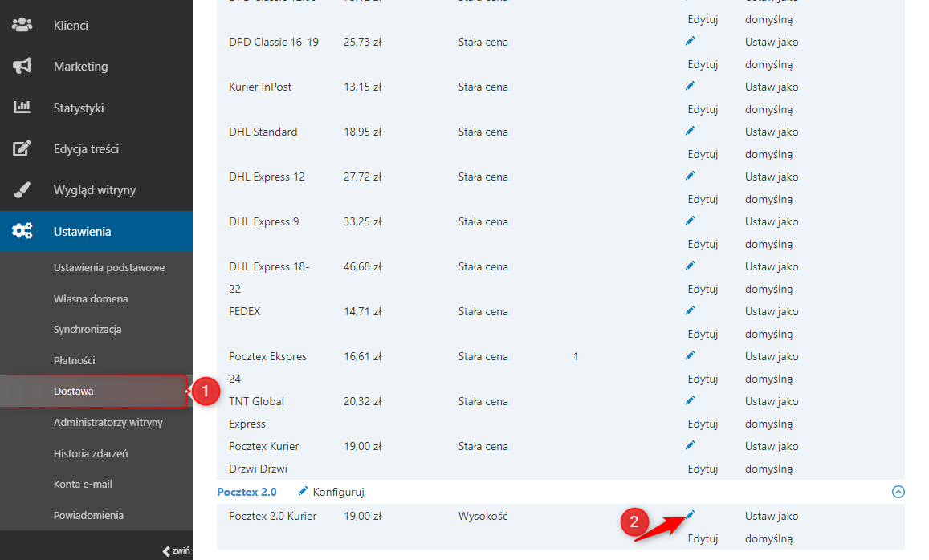The height and width of the screenshot is (560, 929).
Task: Set Pocztex 2.0 Kurier as default
Action: pos(772,527)
